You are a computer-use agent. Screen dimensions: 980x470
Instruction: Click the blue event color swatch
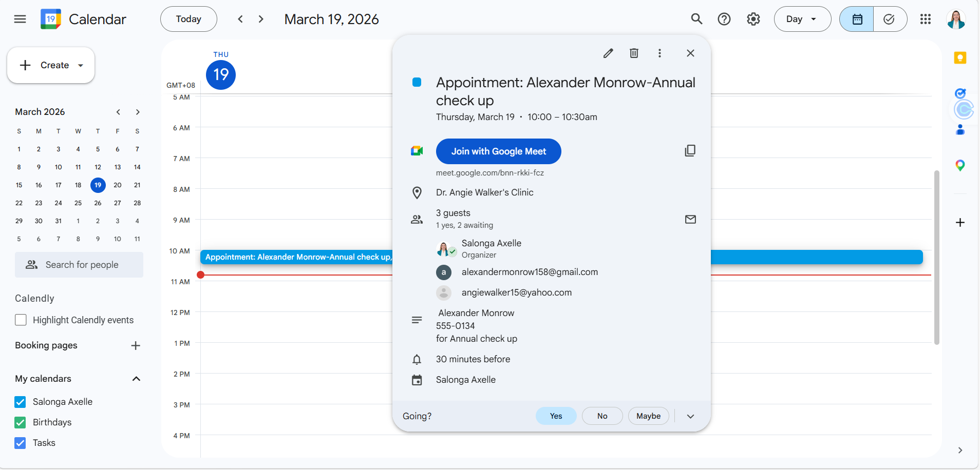tap(417, 83)
